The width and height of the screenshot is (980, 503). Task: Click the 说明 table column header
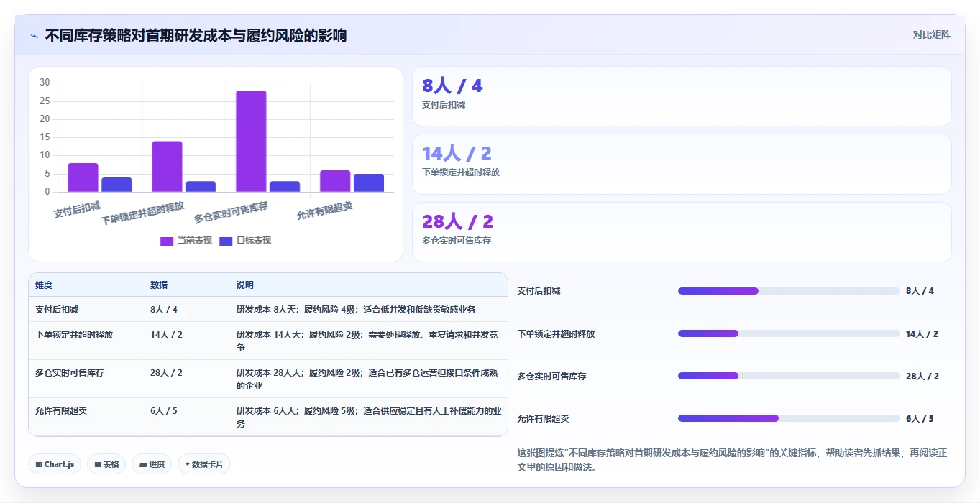245,285
